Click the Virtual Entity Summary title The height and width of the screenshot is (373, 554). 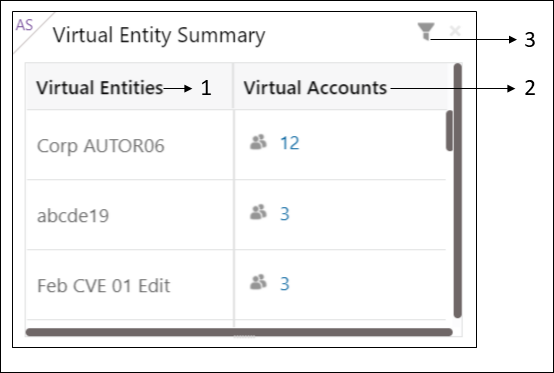pyautogui.click(x=159, y=35)
